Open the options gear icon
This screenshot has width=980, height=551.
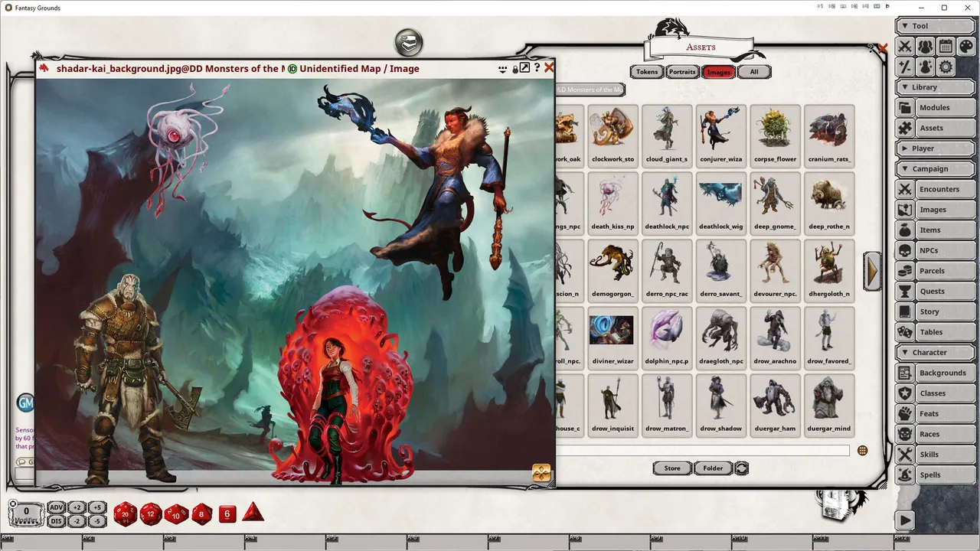point(946,67)
